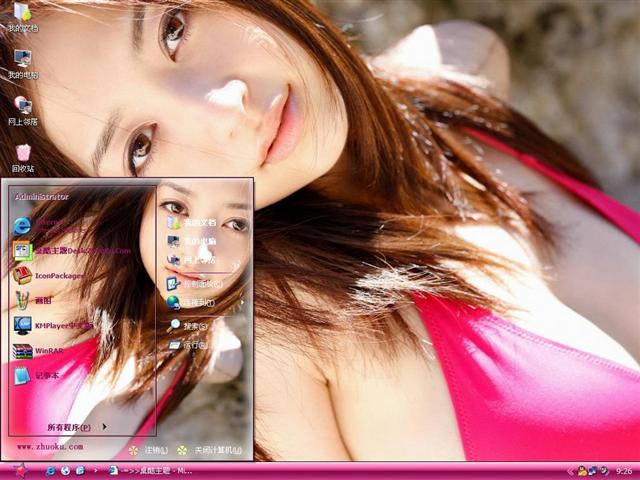Open 记事本 notepad in start menu

point(36,376)
